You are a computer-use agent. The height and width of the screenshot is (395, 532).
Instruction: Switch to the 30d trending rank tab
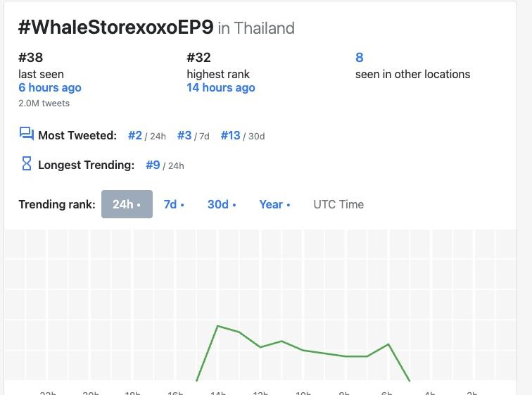click(x=222, y=204)
